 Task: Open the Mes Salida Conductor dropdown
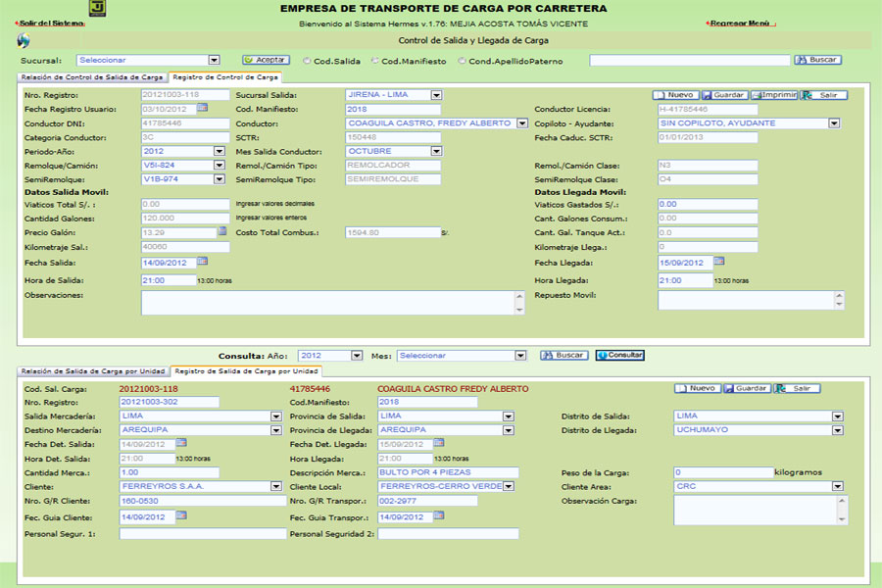point(436,151)
